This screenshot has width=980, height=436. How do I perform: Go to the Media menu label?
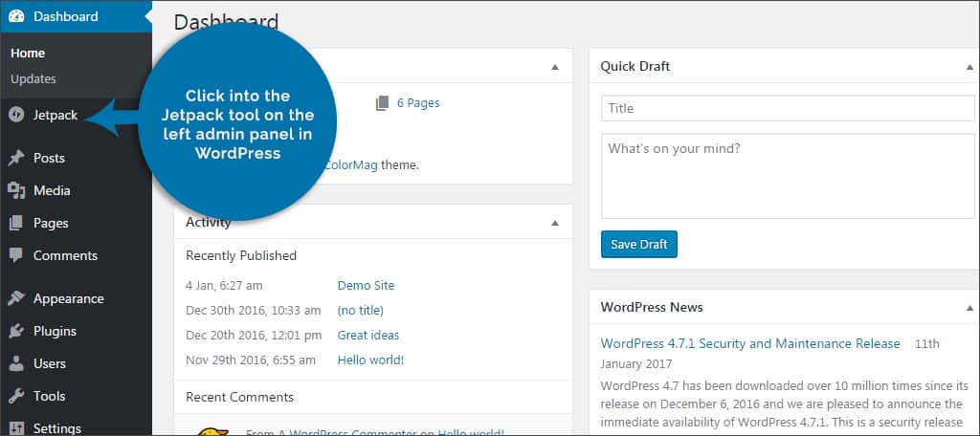click(x=52, y=190)
